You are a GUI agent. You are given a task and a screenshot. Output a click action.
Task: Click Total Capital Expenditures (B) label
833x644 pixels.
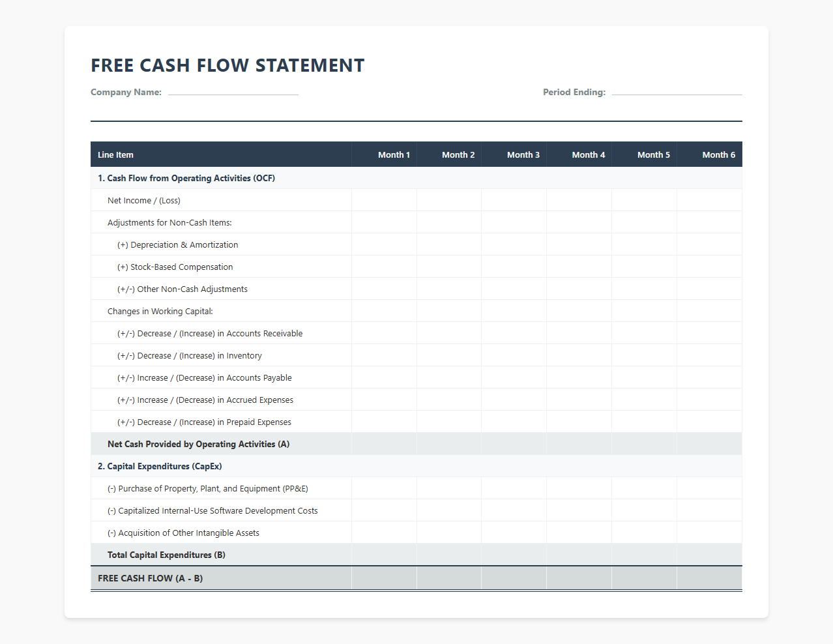coord(166,555)
